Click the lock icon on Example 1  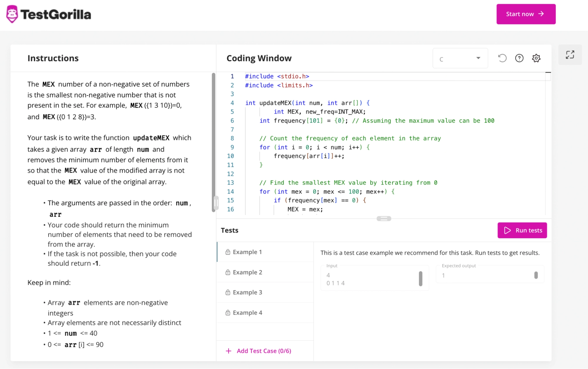pos(228,252)
